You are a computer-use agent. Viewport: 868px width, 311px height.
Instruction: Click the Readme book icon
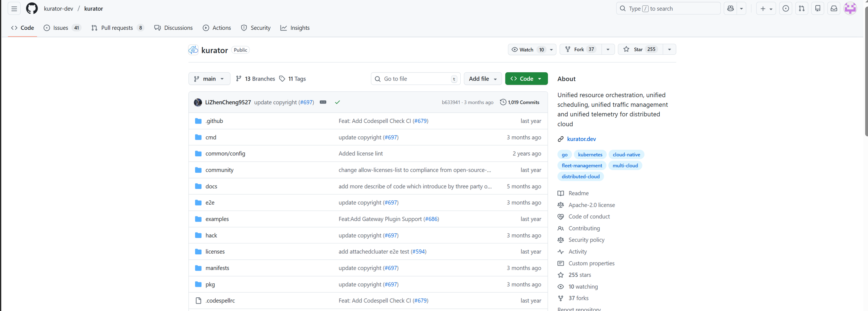pyautogui.click(x=561, y=193)
